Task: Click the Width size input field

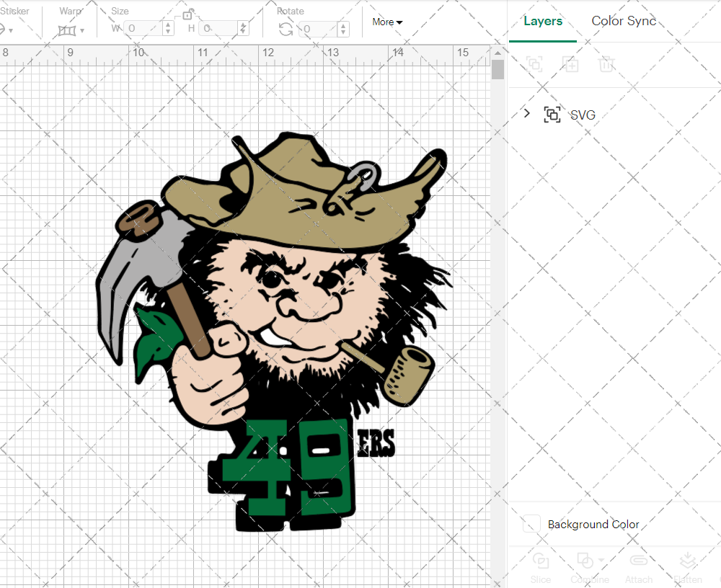Action: point(143,29)
